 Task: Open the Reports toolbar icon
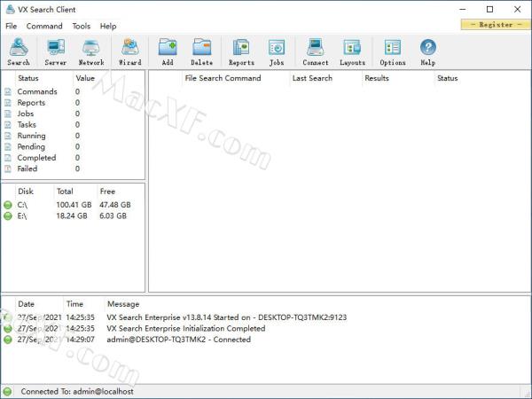pos(241,51)
